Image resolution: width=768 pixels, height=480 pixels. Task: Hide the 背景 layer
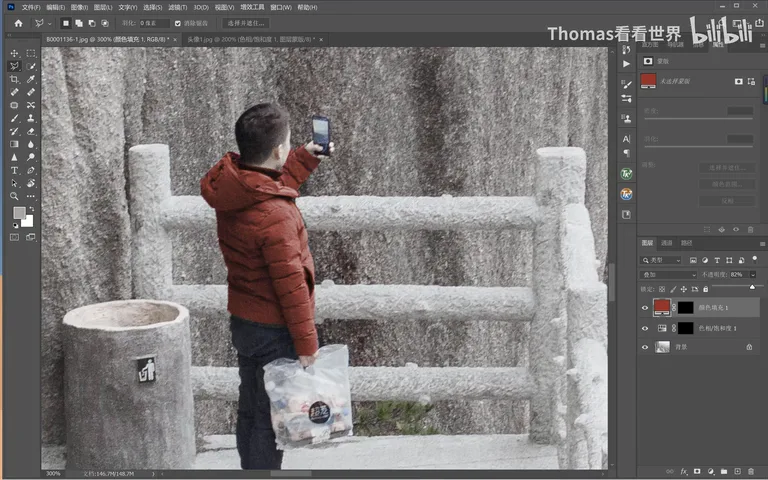(645, 347)
